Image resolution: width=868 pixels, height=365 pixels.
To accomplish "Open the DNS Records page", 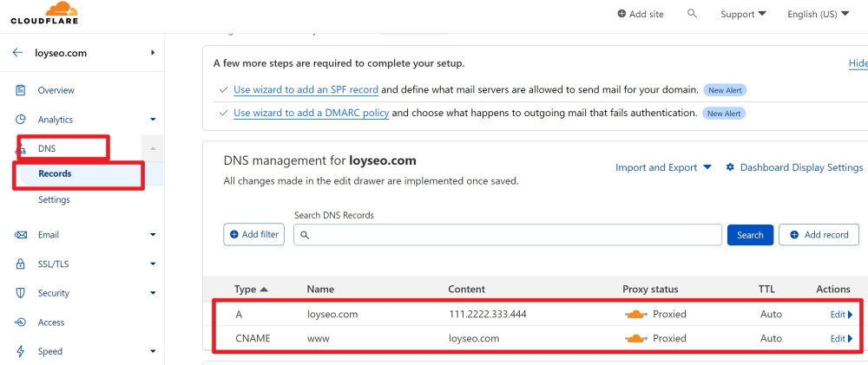I will (55, 173).
